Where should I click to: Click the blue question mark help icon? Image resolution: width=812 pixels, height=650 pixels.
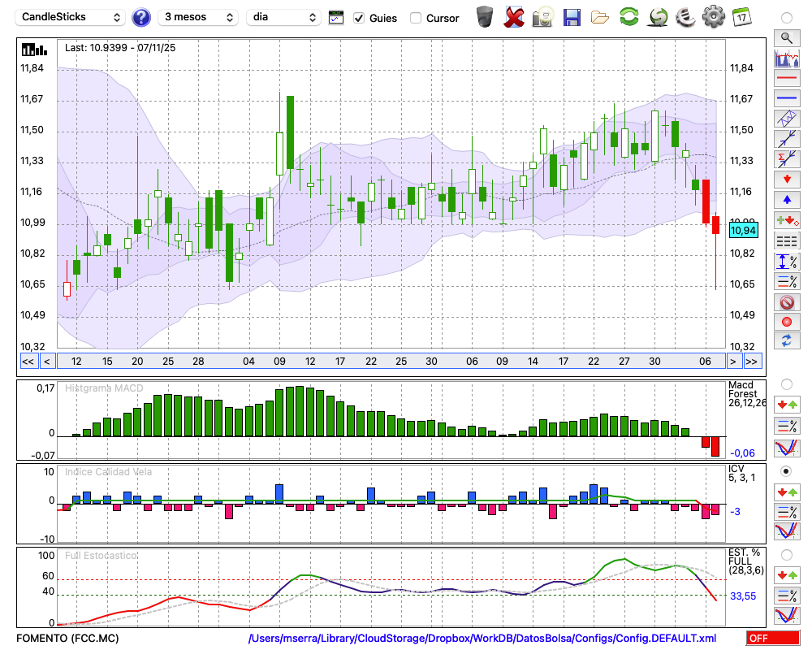tap(141, 17)
